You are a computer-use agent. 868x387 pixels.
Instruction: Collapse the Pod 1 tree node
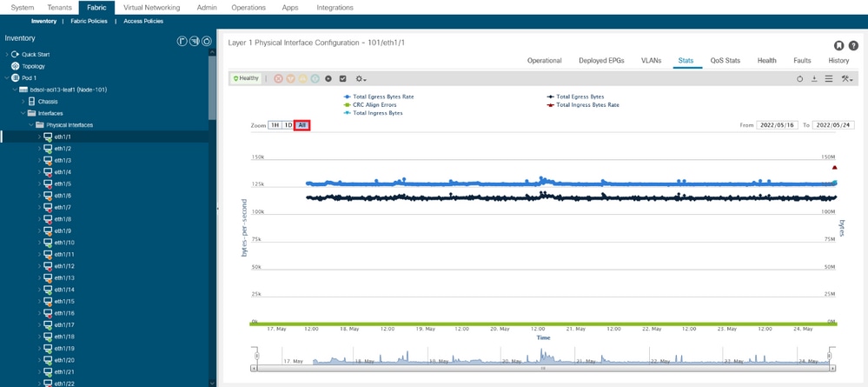tap(7, 77)
